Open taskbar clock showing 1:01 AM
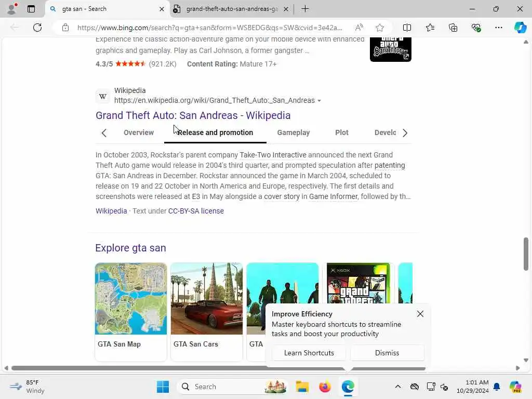Screen dimensions: 532x399 click(472, 387)
